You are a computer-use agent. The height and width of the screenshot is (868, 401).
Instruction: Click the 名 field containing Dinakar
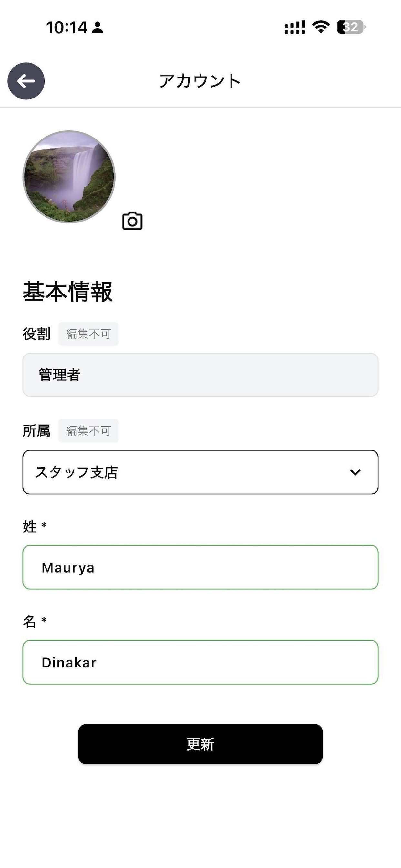coord(200,662)
